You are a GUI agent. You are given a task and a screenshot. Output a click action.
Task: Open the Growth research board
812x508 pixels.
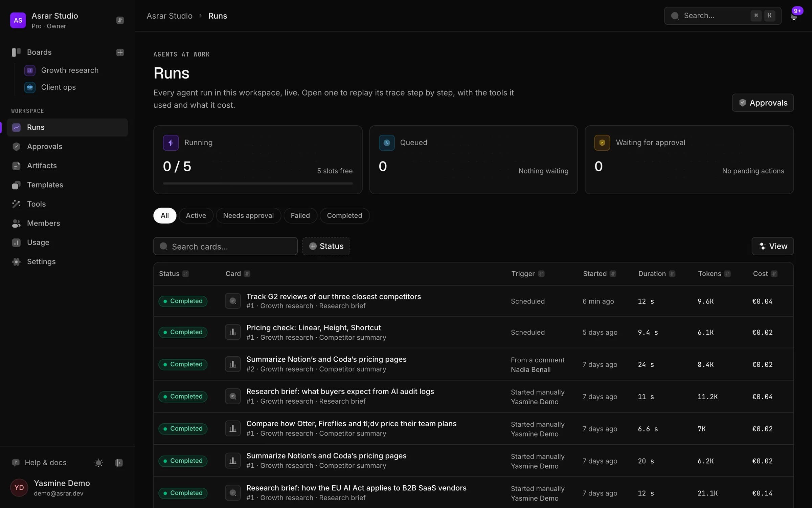pyautogui.click(x=70, y=70)
